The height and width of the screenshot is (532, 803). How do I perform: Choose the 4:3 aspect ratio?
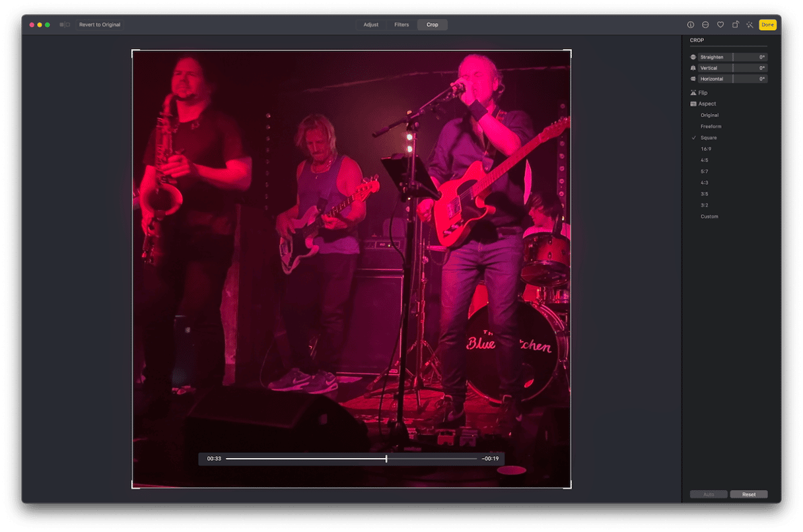(x=705, y=183)
